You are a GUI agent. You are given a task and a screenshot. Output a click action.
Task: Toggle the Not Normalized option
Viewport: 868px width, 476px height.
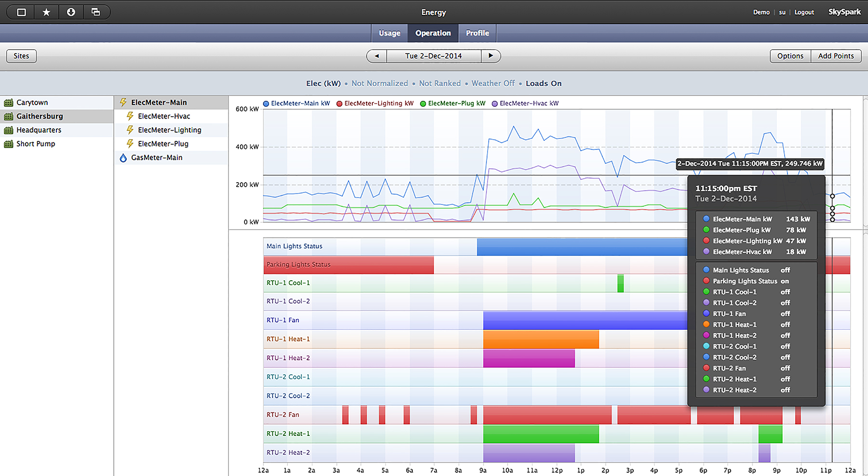click(x=380, y=83)
